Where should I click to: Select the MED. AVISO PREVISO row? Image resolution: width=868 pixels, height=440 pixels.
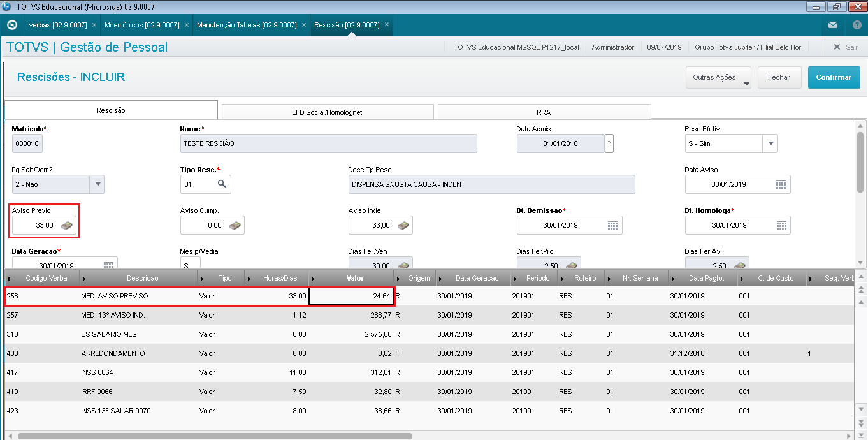coord(428,296)
